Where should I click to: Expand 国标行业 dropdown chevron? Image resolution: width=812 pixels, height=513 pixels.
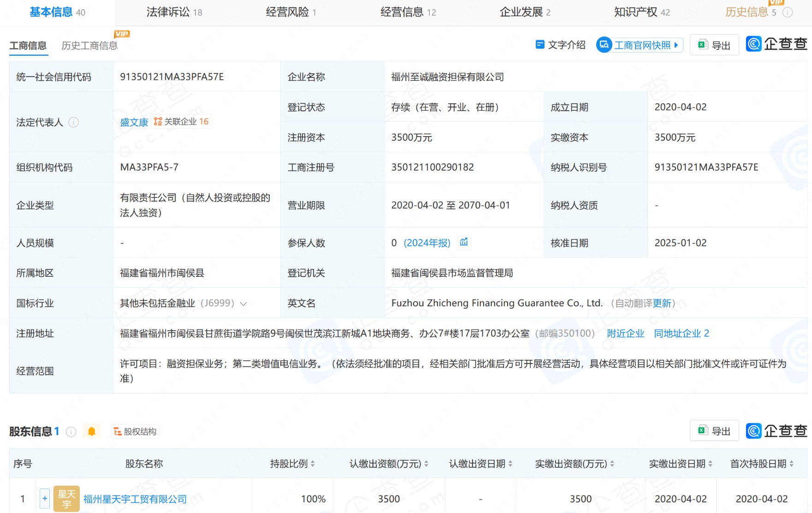point(243,304)
